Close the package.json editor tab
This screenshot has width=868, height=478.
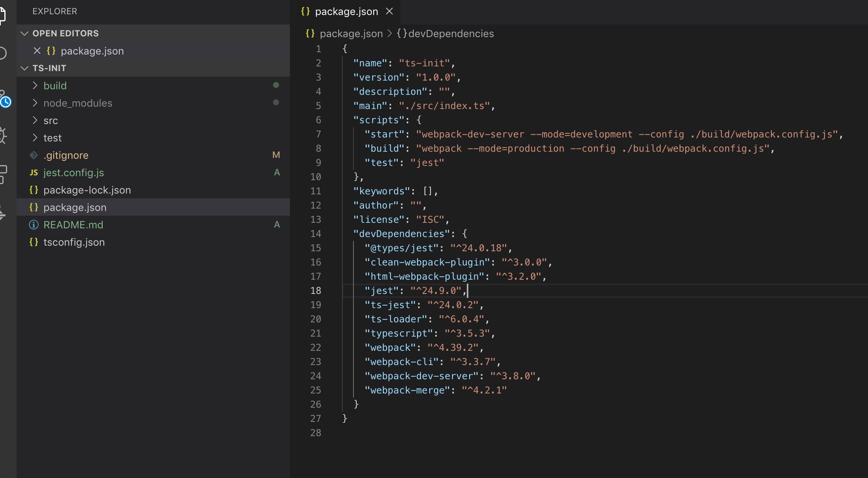[x=389, y=11]
